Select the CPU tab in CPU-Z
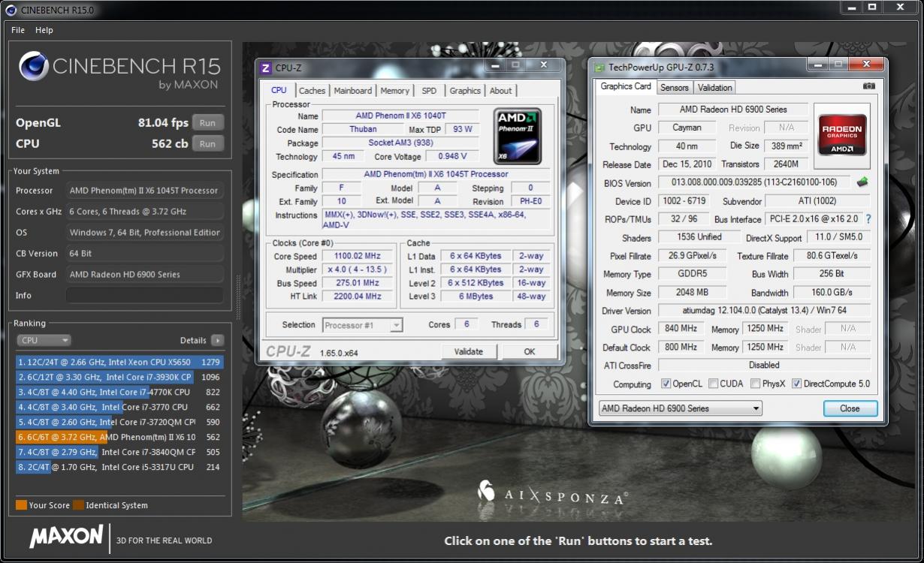This screenshot has width=924, height=563. tap(279, 90)
